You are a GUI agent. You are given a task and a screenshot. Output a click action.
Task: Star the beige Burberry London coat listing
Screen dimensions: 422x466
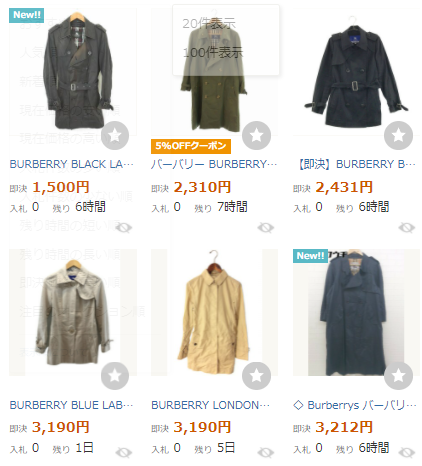pos(256,376)
